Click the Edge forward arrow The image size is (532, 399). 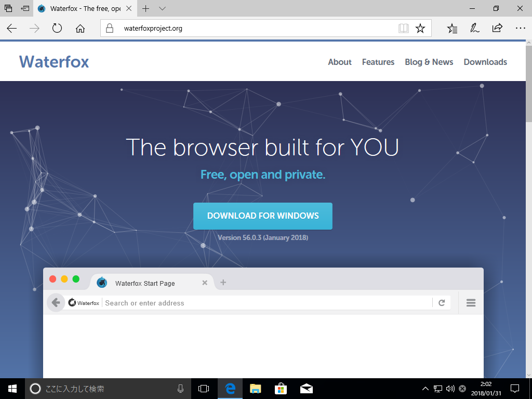click(x=34, y=28)
